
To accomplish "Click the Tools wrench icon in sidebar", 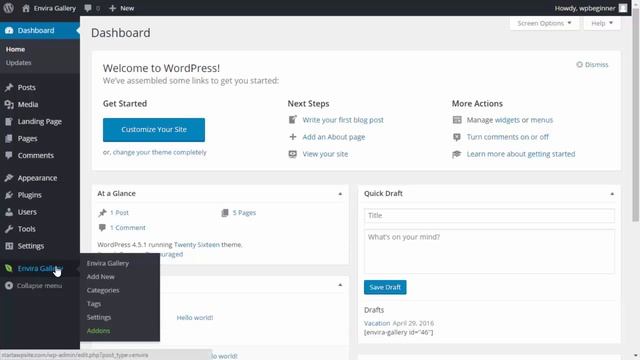I will tap(9, 229).
